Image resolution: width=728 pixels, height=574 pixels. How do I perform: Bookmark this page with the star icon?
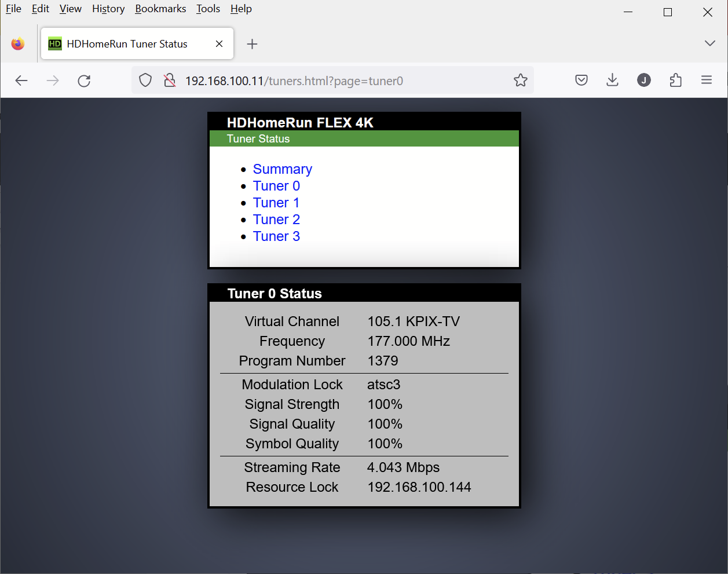(x=521, y=81)
